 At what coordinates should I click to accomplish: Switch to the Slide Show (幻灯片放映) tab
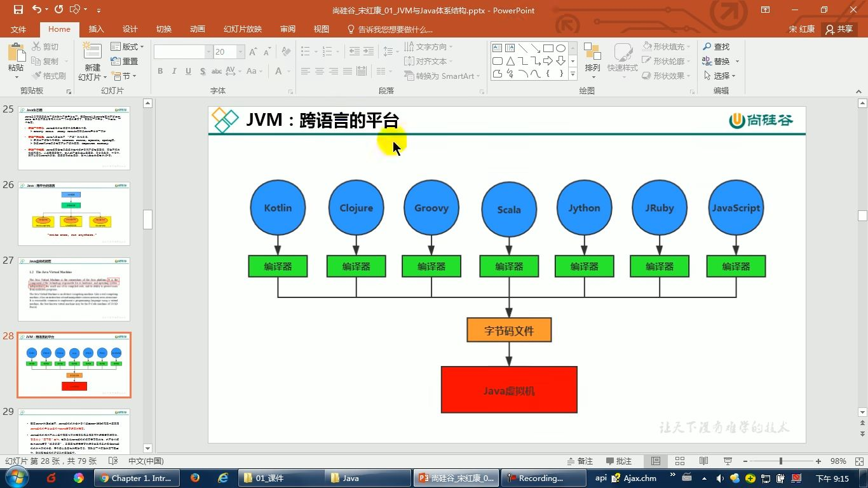click(243, 29)
